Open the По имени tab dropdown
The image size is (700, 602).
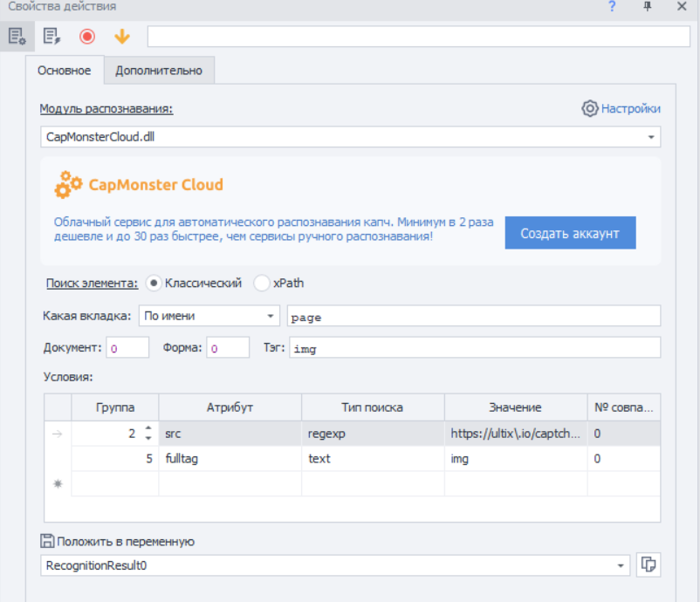click(209, 316)
